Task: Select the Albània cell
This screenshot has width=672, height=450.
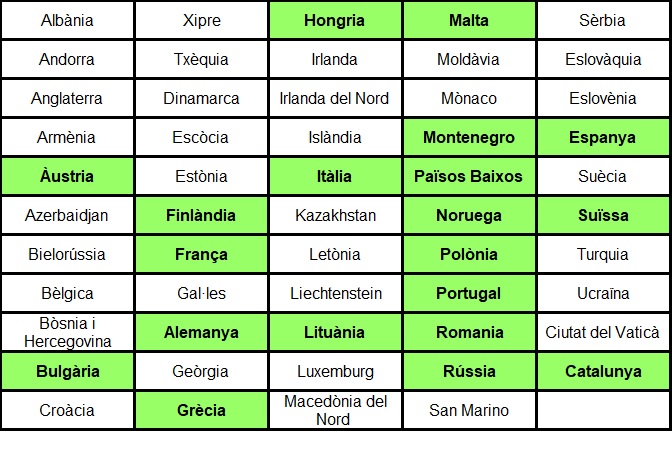Action: (67, 20)
